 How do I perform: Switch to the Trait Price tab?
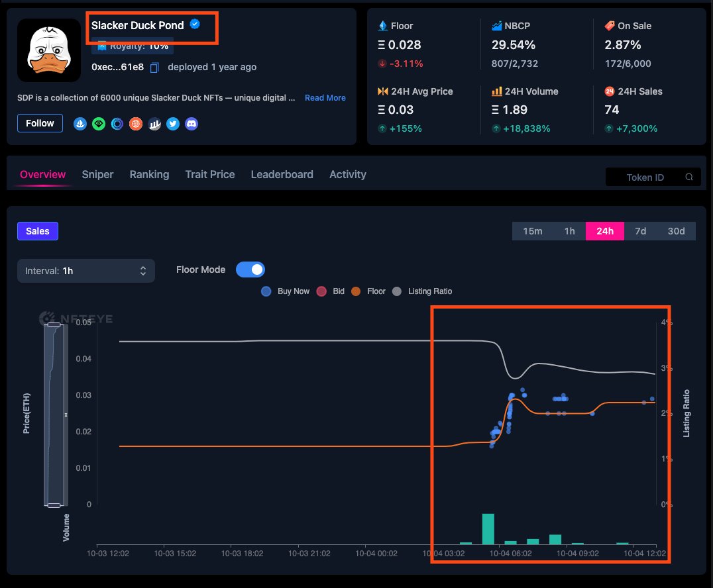point(210,175)
